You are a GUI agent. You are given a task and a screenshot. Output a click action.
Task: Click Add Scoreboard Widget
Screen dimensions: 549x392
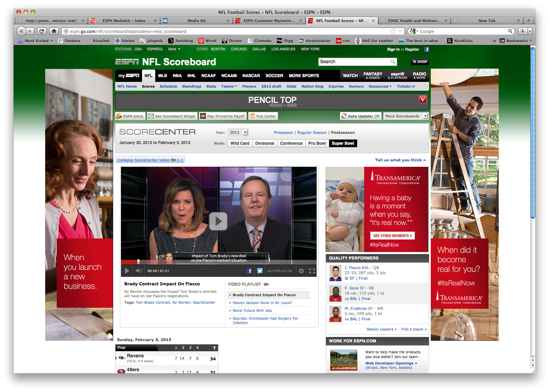pos(172,116)
